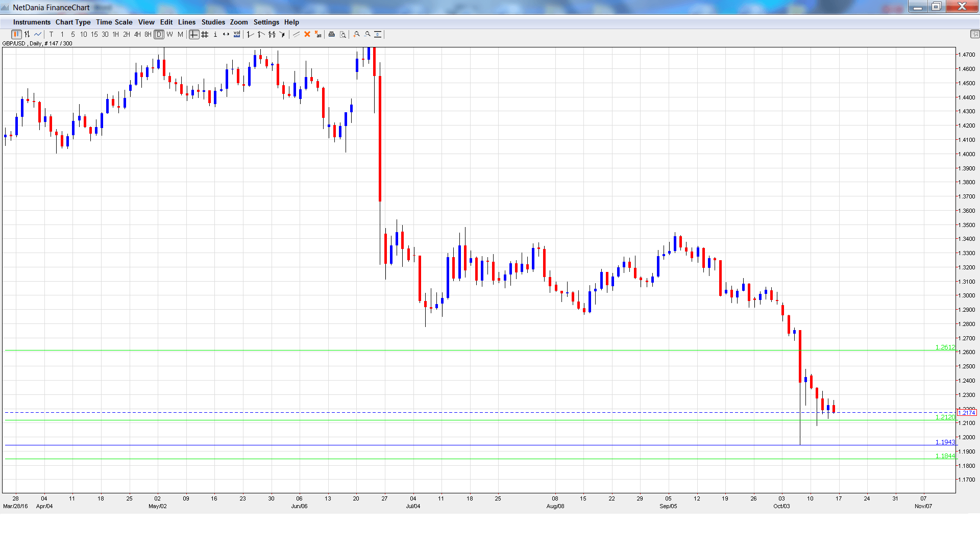The image size is (980, 551).
Task: Select the 4H time scale button
Action: 137,34
